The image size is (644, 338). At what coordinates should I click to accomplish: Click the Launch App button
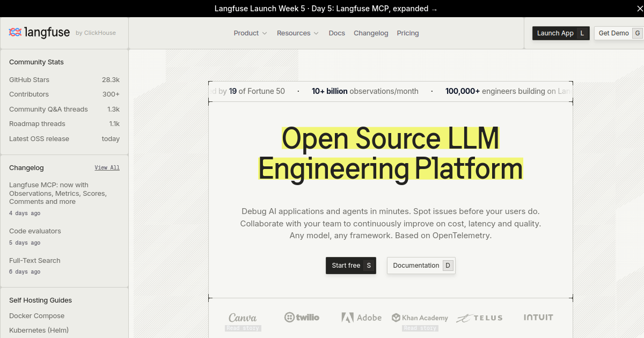561,33
